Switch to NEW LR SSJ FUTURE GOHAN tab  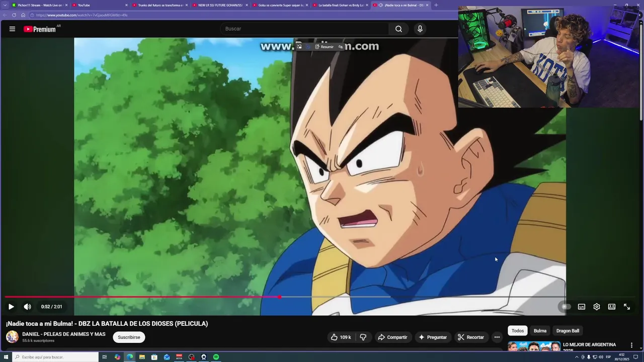[x=220, y=5]
